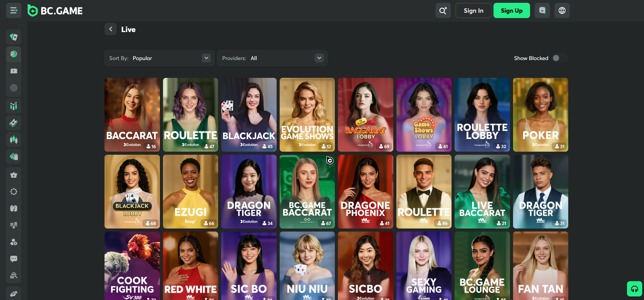
Task: Click the beaded ring sidebar icon
Action: pyautogui.click(x=14, y=192)
